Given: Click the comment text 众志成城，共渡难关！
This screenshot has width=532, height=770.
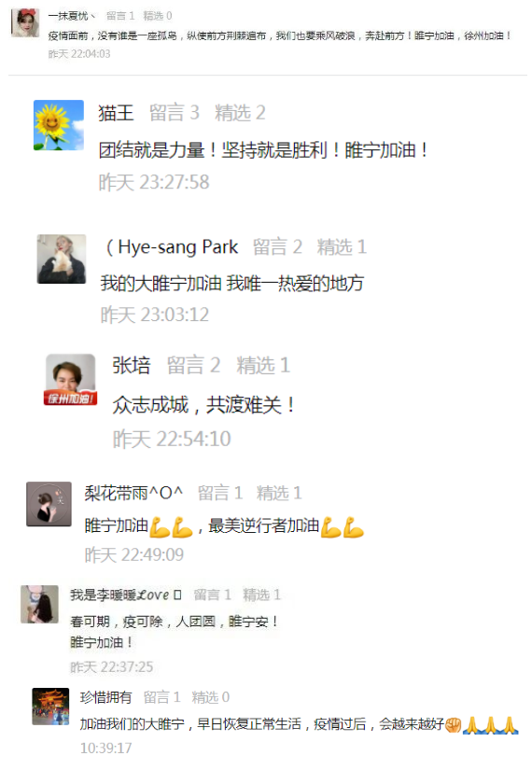Looking at the screenshot, I should [203, 405].
